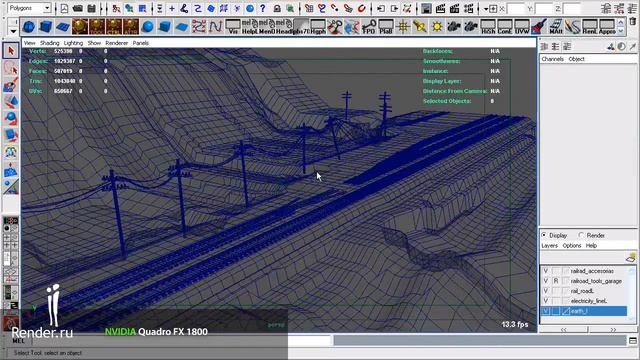Click the HiGh shelf button

coord(488,27)
